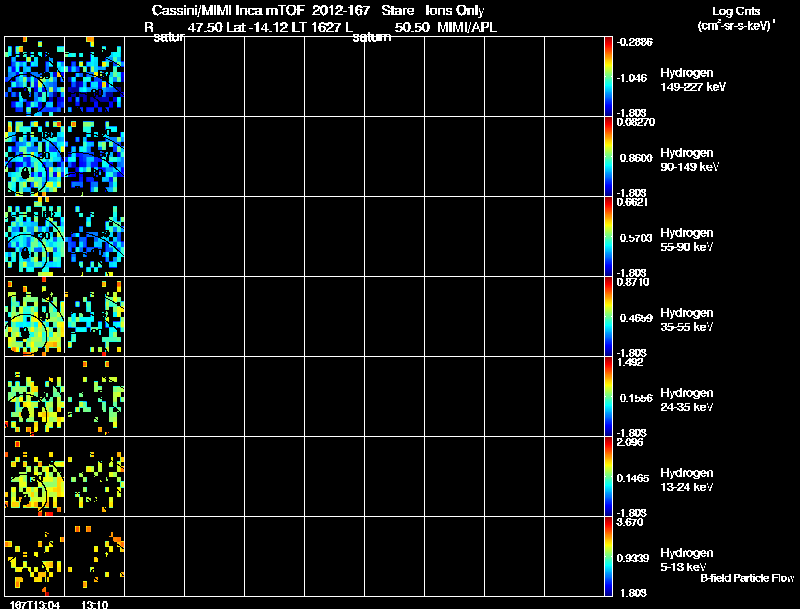The height and width of the screenshot is (609, 800).
Task: Click the 13:10 image for Hydrogen 5-13 keV
Action: (x=95, y=557)
